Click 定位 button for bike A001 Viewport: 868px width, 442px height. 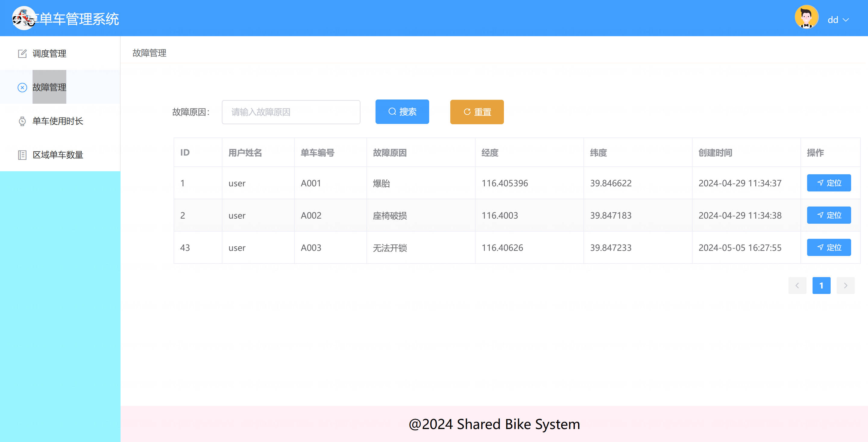tap(829, 183)
